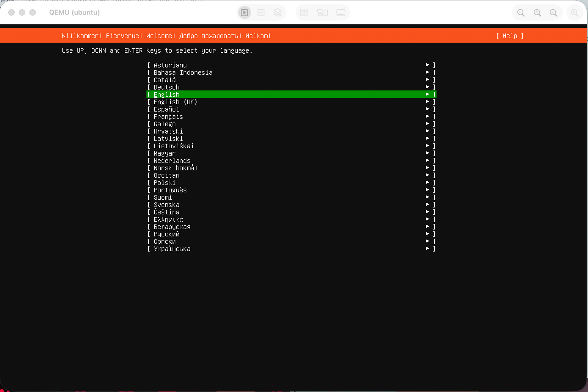
Task: Select the pointer cursor tool in toolbar
Action: (245, 13)
